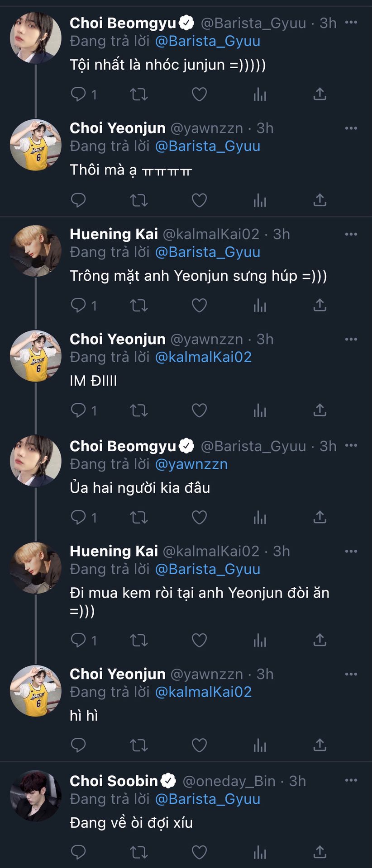
Task: View analytics for Yeonjun's "IM ĐIIII" tweet
Action: click(260, 410)
